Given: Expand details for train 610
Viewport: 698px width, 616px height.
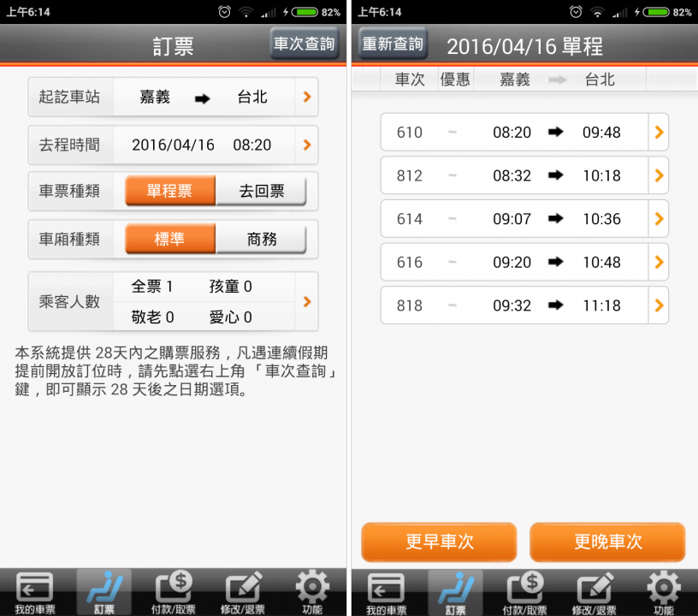Looking at the screenshot, I should [523, 133].
